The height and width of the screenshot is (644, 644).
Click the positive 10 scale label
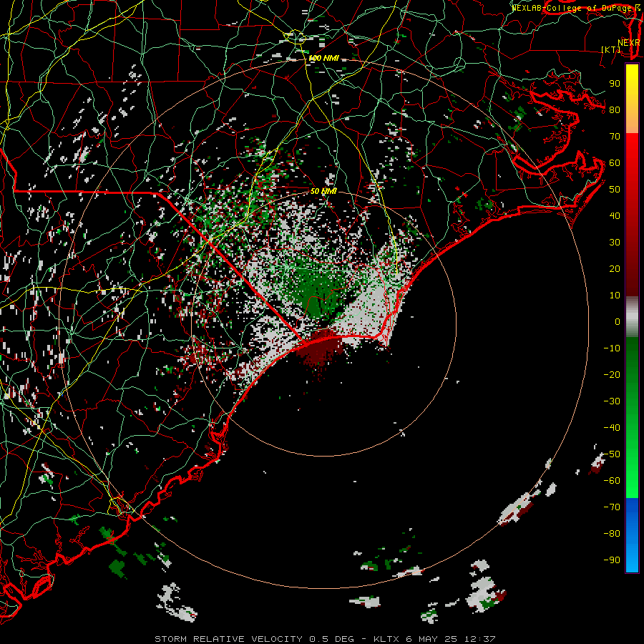[x=615, y=296]
